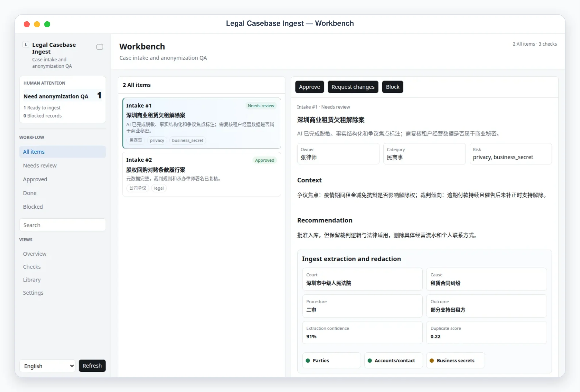The image size is (580, 392).
Task: Click the detail title 深圳商业租赁欠租解除案
Action: pyautogui.click(x=331, y=120)
